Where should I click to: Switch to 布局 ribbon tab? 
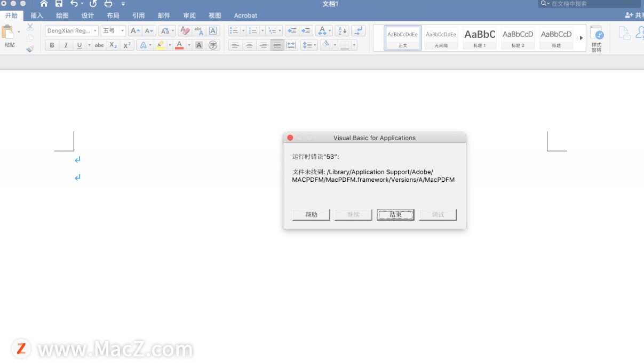click(113, 15)
